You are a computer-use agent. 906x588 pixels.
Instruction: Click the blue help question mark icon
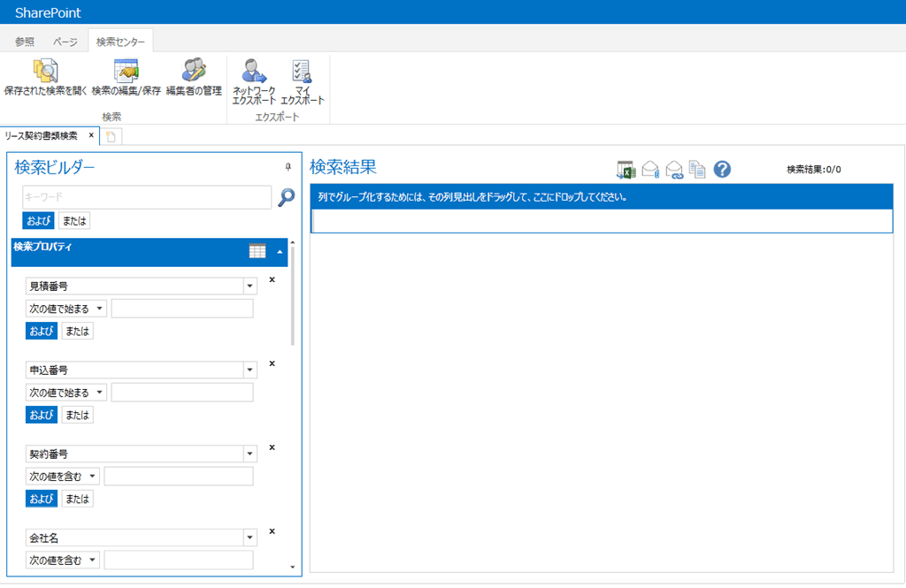tap(722, 169)
